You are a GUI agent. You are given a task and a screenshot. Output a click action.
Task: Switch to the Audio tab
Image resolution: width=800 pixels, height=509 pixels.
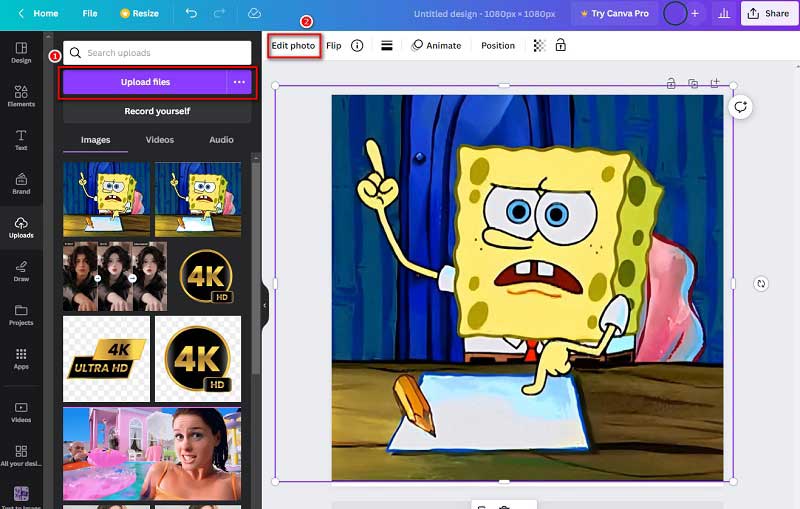221,140
